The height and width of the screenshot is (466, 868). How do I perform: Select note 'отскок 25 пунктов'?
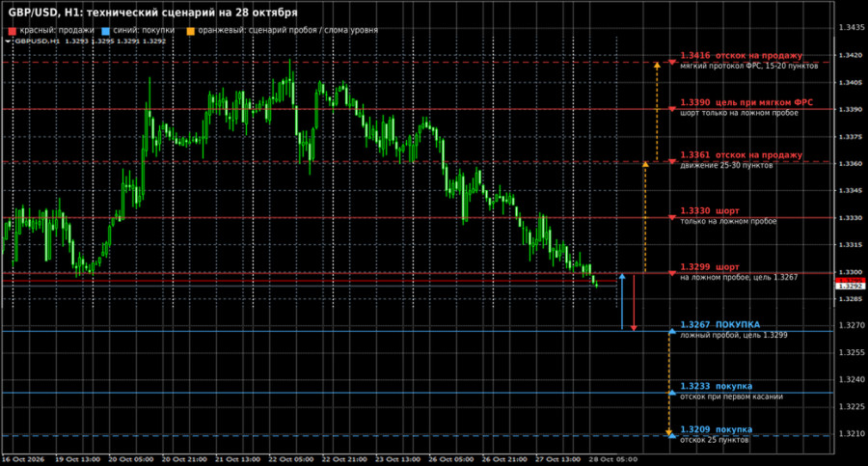(x=714, y=440)
